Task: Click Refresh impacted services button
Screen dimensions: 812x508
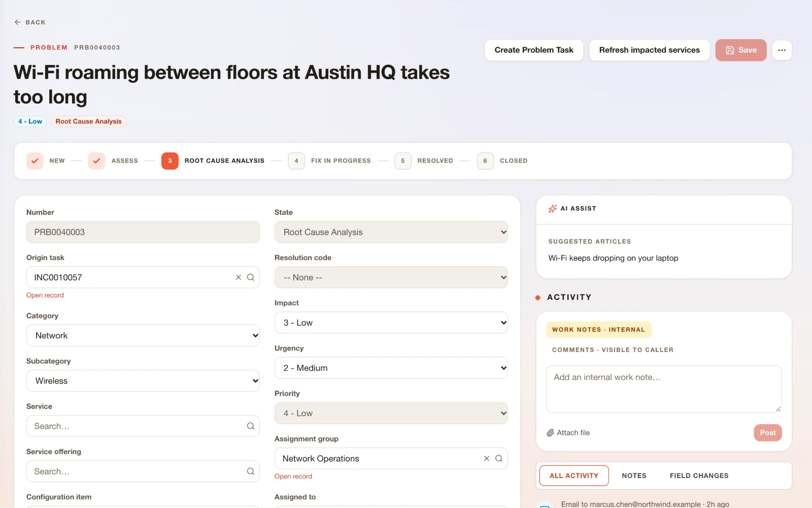Action: pos(650,50)
